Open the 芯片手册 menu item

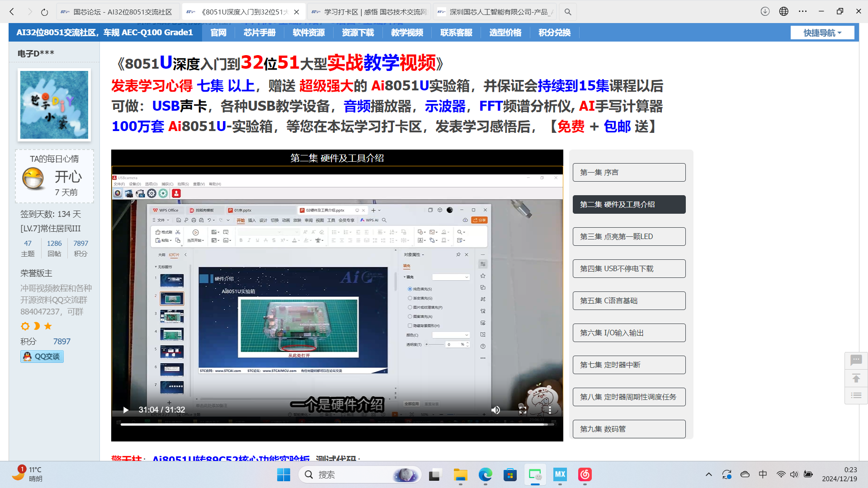click(x=259, y=33)
